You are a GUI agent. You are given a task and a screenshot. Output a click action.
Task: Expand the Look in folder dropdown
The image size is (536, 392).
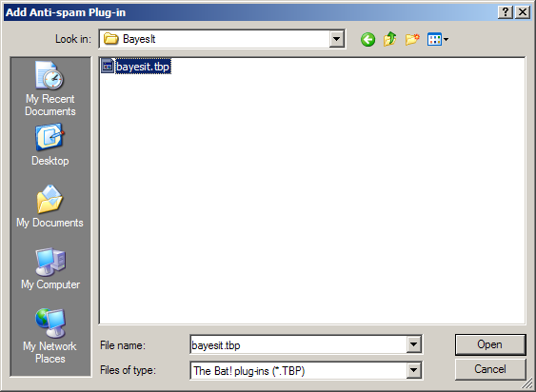pyautogui.click(x=337, y=39)
